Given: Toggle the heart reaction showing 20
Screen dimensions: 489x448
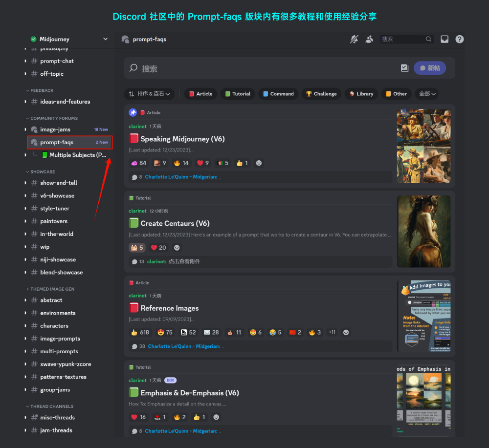Looking at the screenshot, I should click(158, 248).
